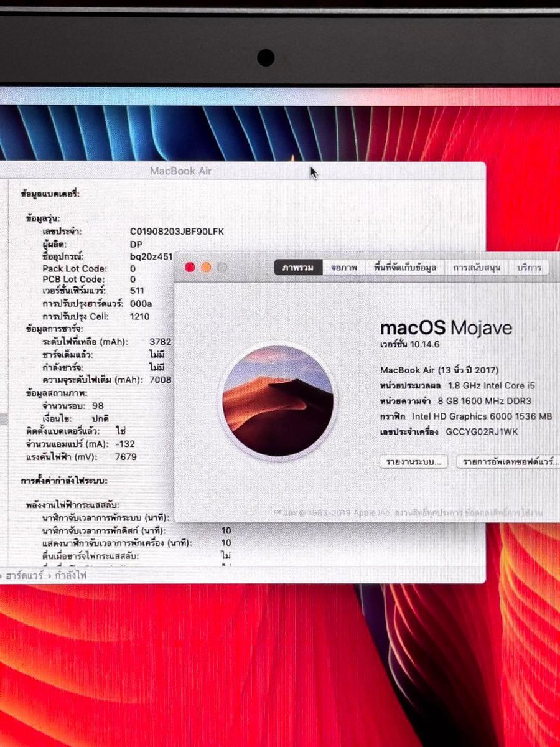Click the รายการอัพเดทซอฟต์แวร์ (Software Update) button

(x=508, y=462)
